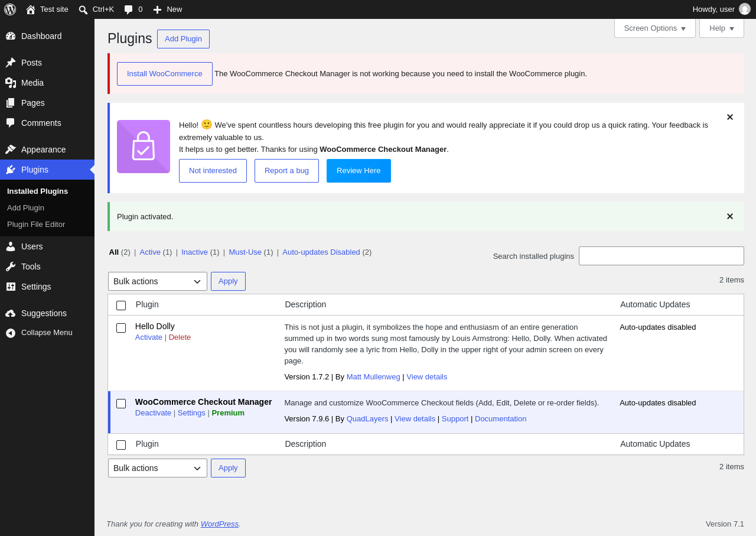The image size is (756, 536).
Task: Toggle the select-all checkbox in table header
Action: point(121,306)
